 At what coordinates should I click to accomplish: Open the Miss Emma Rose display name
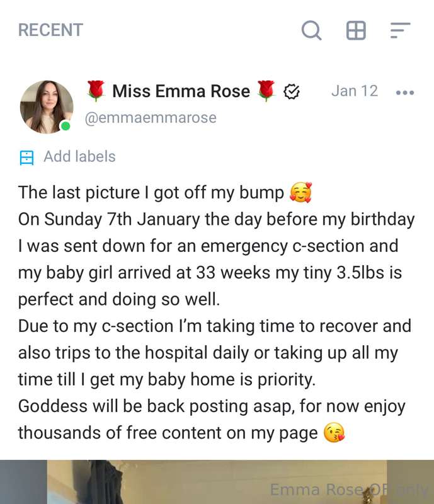(181, 91)
